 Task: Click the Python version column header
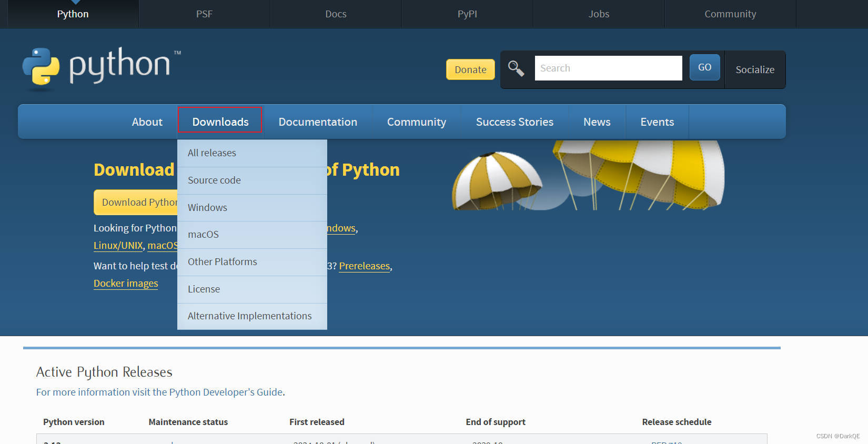tap(74, 422)
